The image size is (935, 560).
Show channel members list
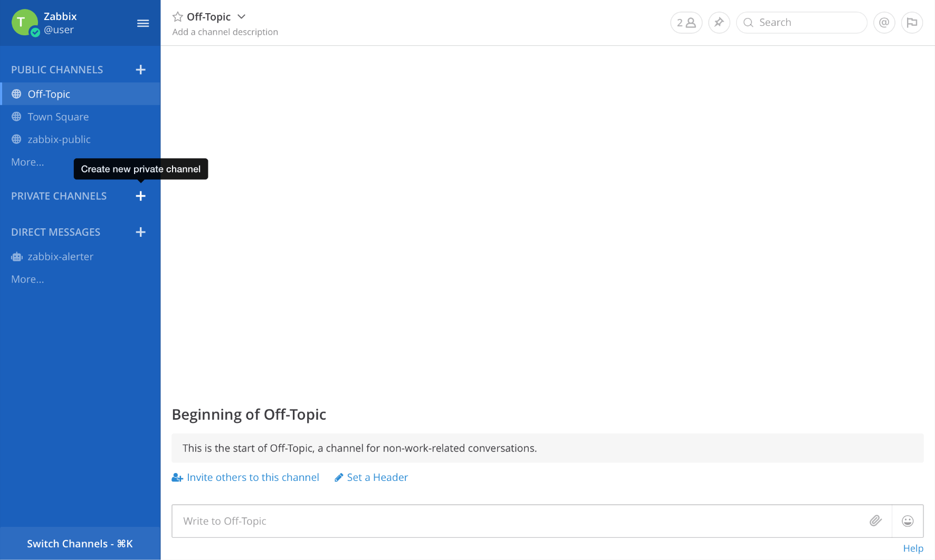686,23
